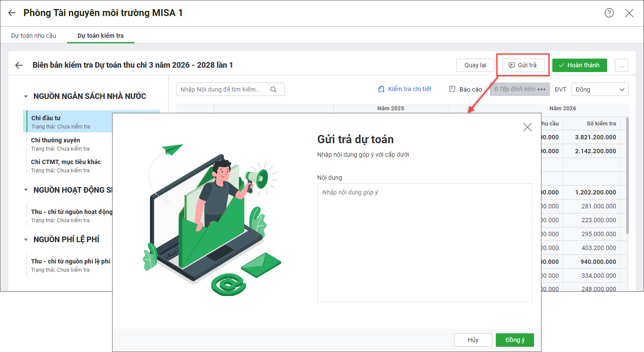
Task: Click the search magnifier icon
Action: click(x=273, y=89)
